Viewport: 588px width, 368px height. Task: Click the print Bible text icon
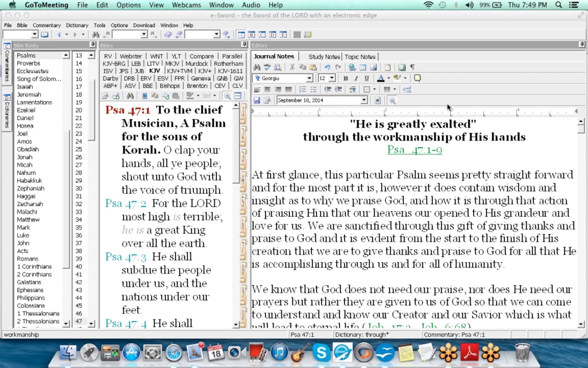116,96
